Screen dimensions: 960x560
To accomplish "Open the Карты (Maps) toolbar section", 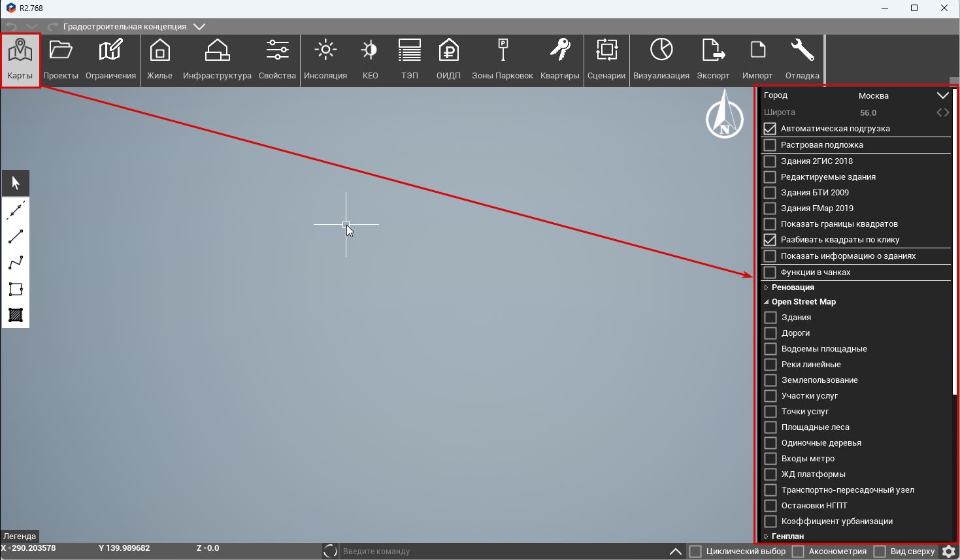I will coord(20,60).
